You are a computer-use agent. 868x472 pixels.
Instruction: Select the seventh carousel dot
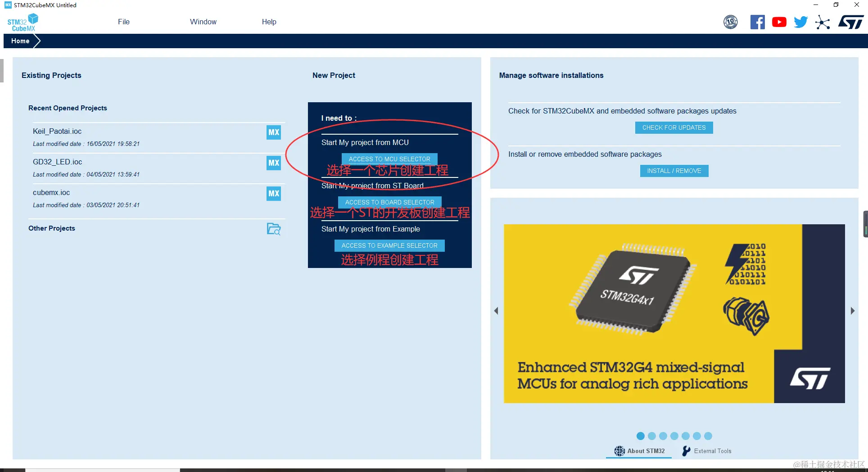coord(708,436)
